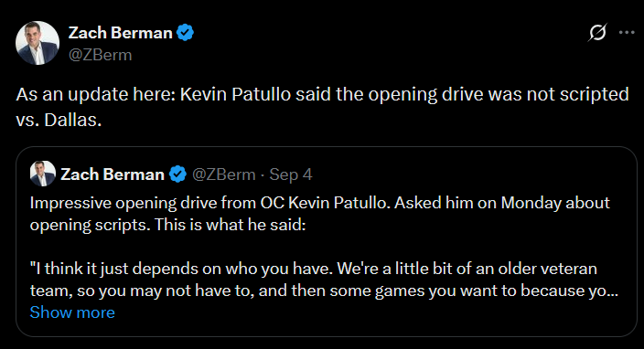Click the @ZBerm handle in the quoted post header
Image resolution: width=644 pixels, height=349 pixels.
click(224, 174)
